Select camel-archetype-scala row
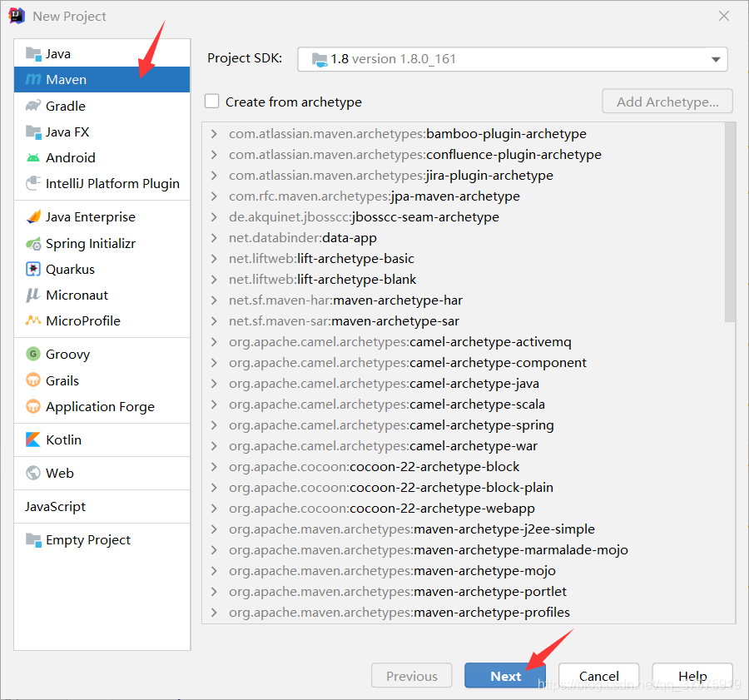Viewport: 749px width, 700px height. (x=464, y=405)
